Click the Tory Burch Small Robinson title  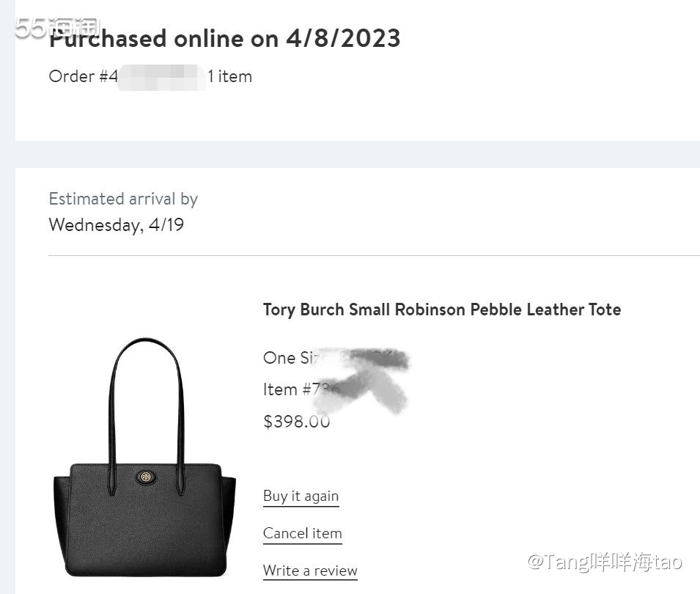pos(441,309)
